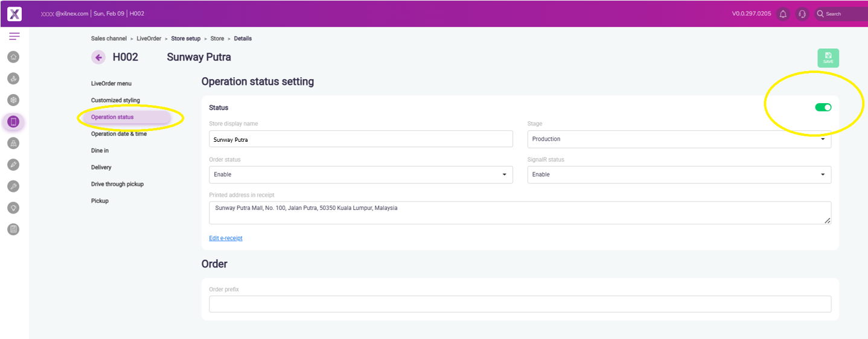
Task: Click the Edit e-receipt link
Action: pos(226,238)
